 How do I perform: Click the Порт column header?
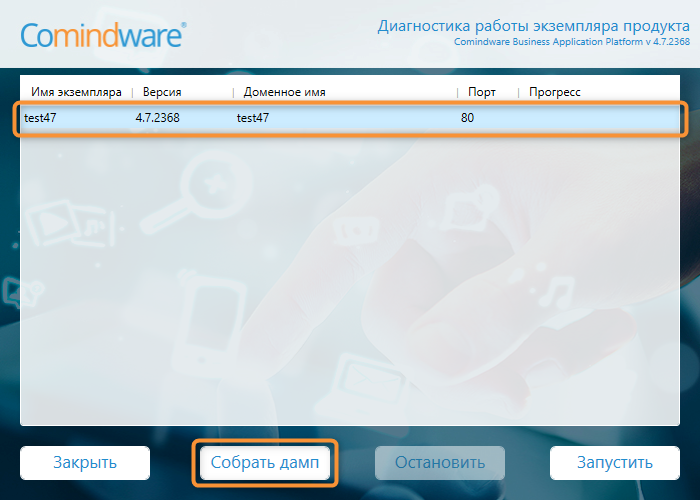click(x=482, y=92)
